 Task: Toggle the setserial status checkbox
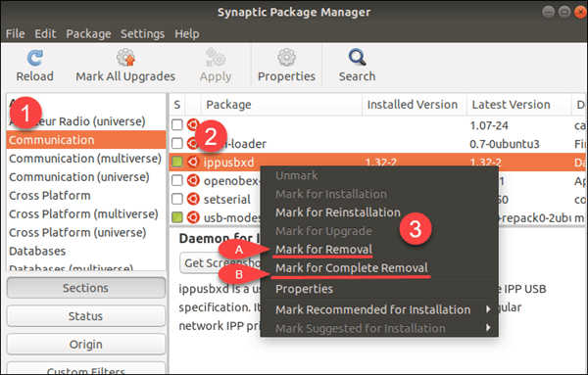pyautogui.click(x=177, y=199)
